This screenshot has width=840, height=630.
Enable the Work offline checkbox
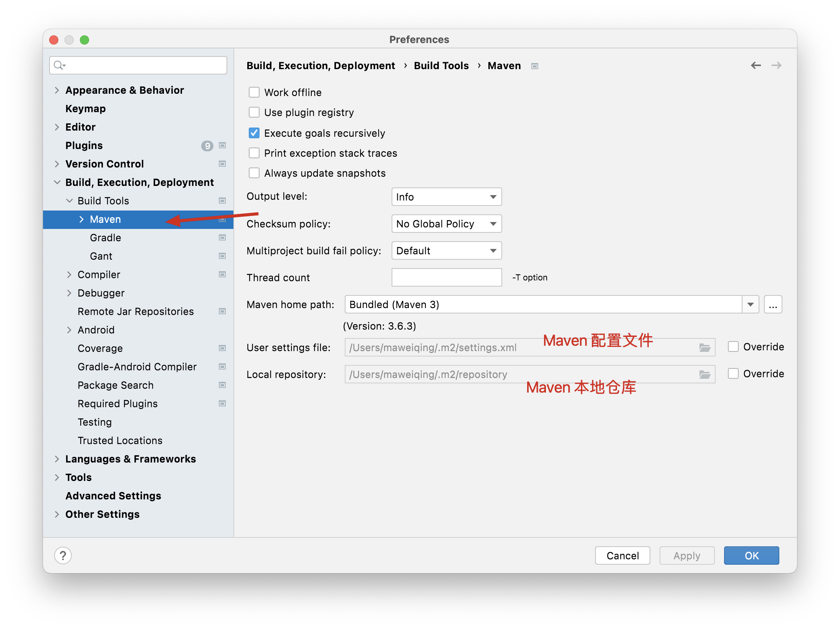coord(254,93)
